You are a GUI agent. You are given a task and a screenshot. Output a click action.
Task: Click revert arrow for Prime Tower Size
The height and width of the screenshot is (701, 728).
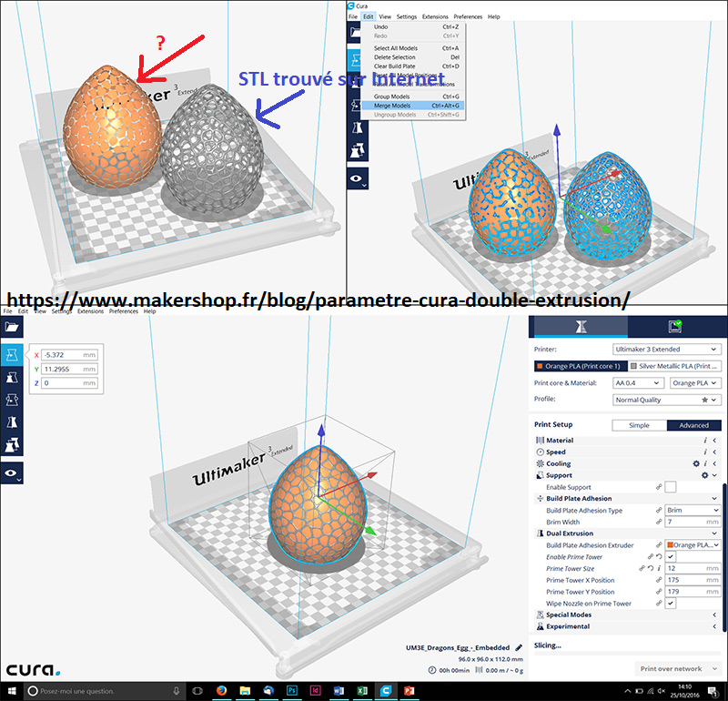coord(651,568)
